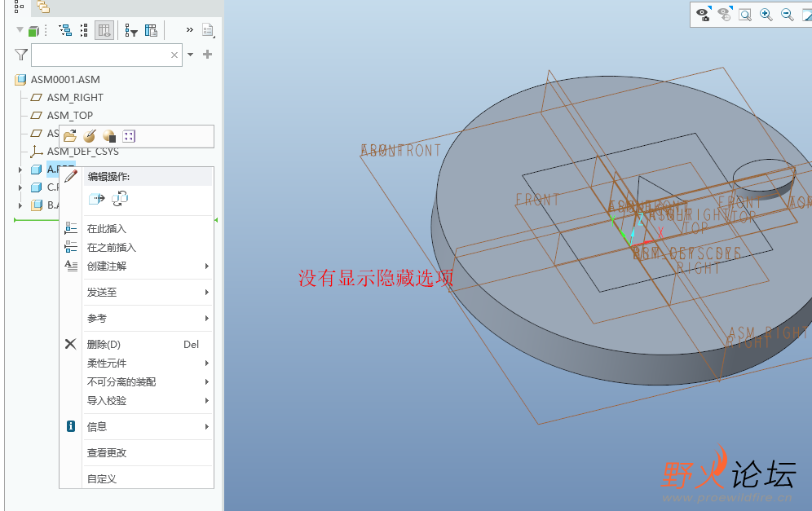Click the filter funnel icon above the search box
812x511 pixels.
pyautogui.click(x=20, y=54)
